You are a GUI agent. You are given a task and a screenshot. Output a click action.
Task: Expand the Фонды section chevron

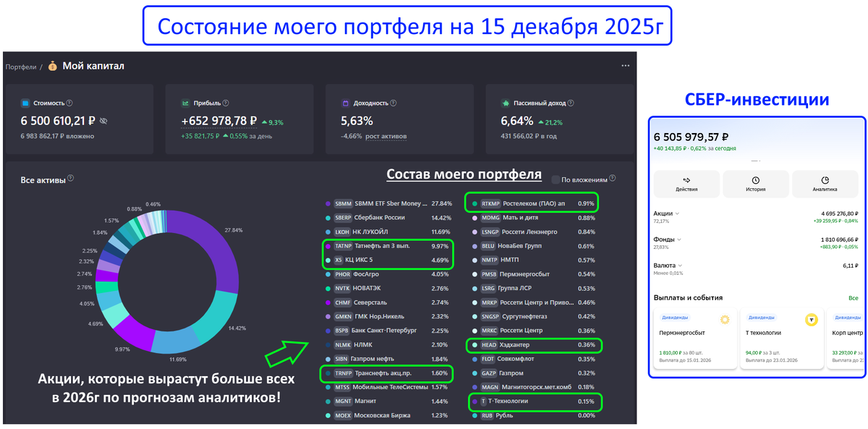pyautogui.click(x=680, y=239)
